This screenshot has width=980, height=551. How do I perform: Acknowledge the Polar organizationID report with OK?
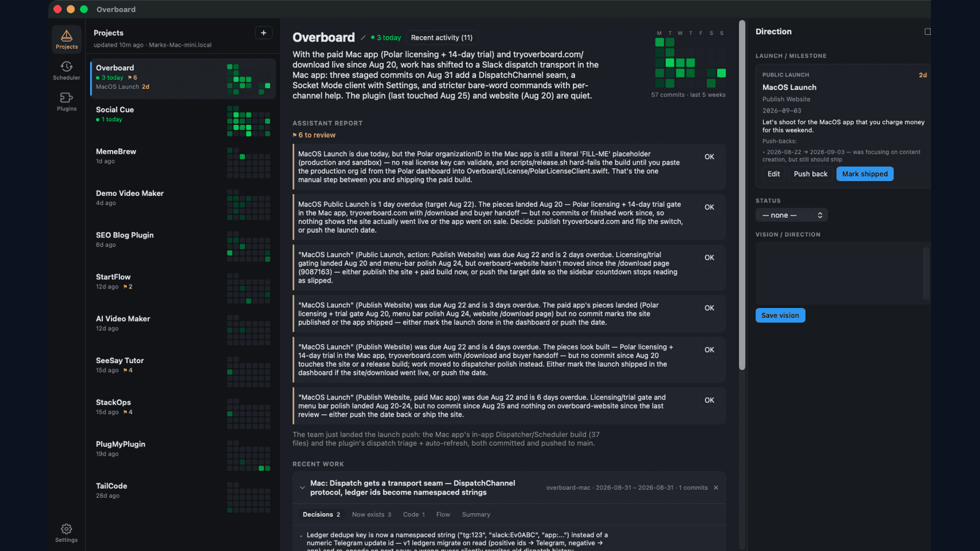[709, 157]
